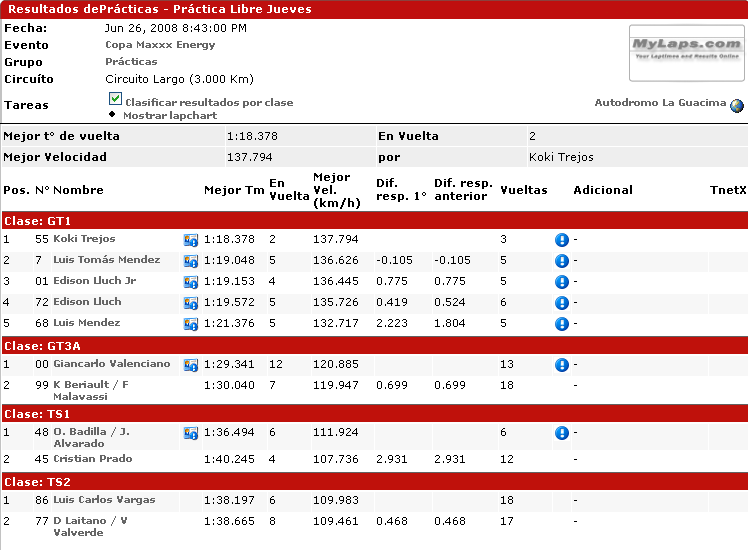748x550 pixels.
Task: Open lap icon for Giancarlo Valenciano
Action: (x=191, y=365)
